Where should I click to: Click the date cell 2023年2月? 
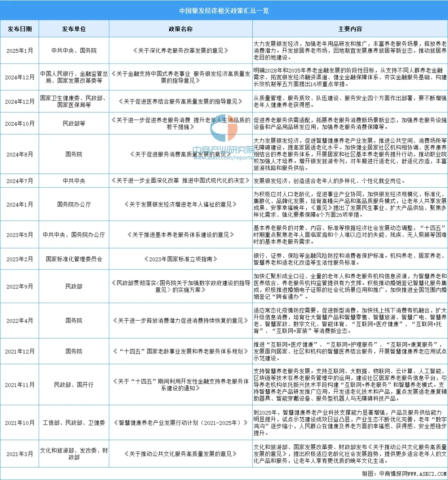[x=19, y=259]
